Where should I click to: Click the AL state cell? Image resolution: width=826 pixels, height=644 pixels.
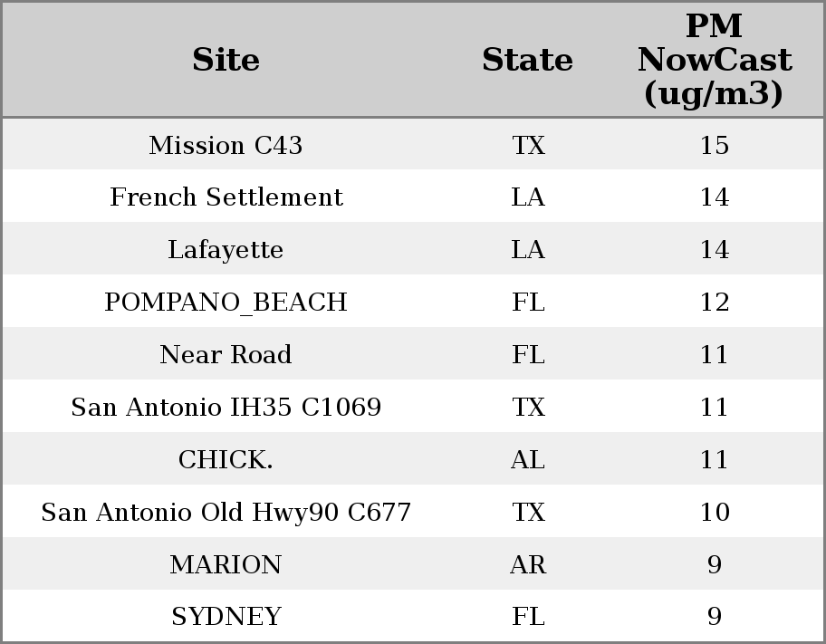pos(527,460)
